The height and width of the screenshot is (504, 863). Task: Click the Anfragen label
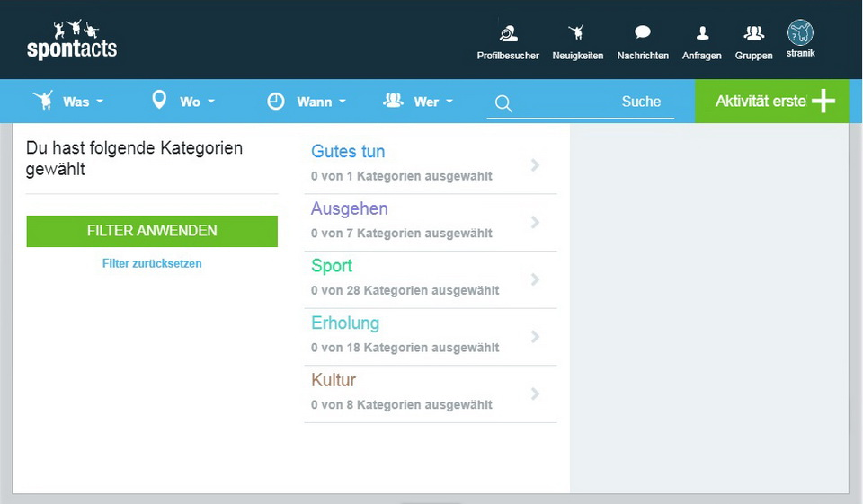702,56
